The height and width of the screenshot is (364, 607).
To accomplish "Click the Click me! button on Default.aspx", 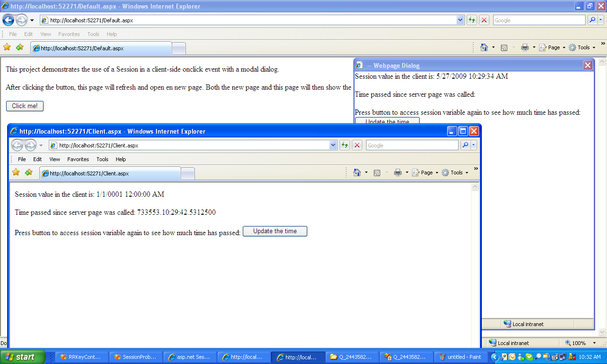I will [24, 106].
